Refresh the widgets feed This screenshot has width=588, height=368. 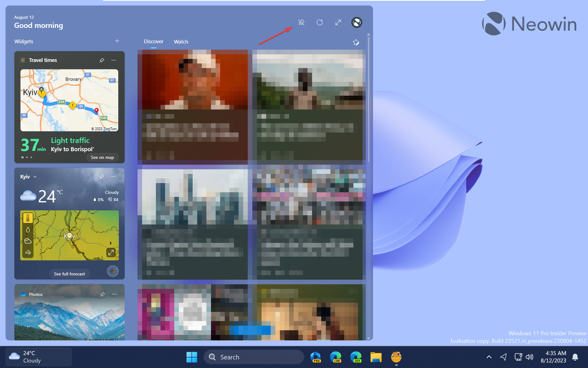coord(320,22)
